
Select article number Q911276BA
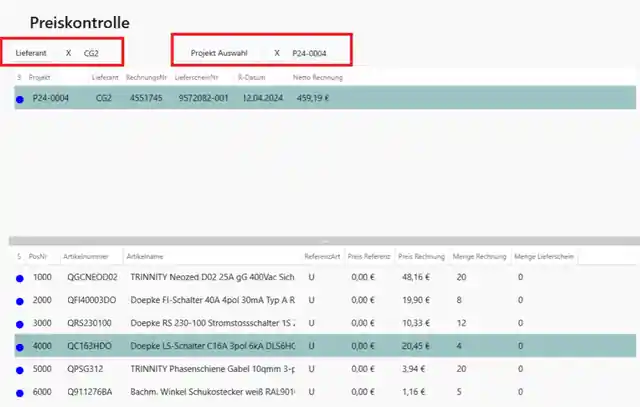click(89, 391)
